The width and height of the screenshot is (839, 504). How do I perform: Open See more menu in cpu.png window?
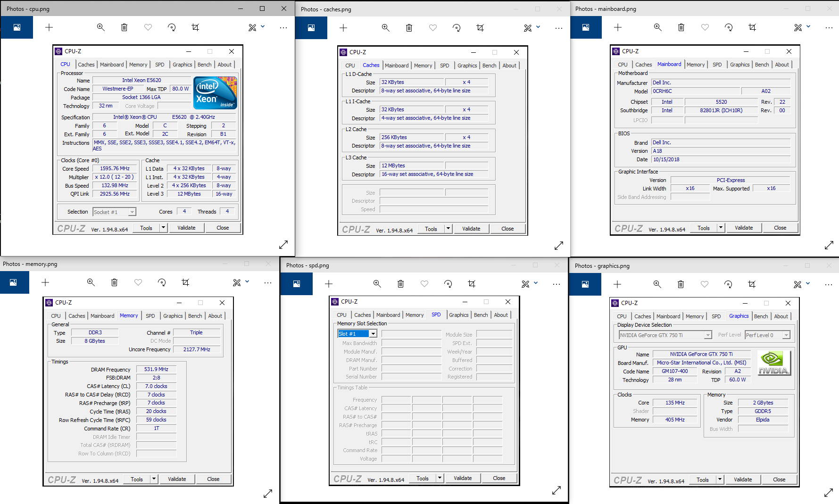click(283, 27)
